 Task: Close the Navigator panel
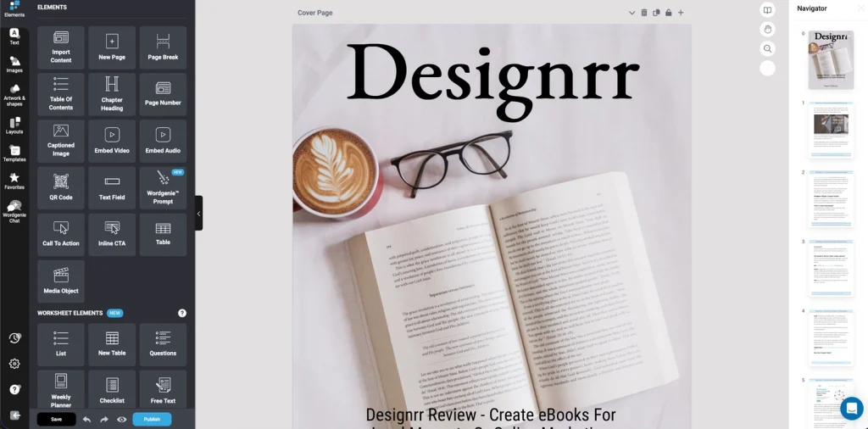pos(861,8)
